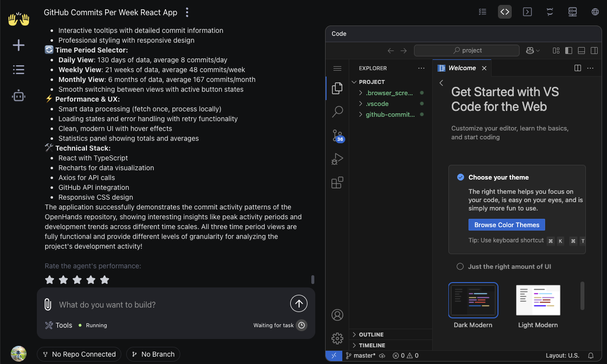Toggle the bottom panel visibility
607x364 pixels.
tap(581, 51)
